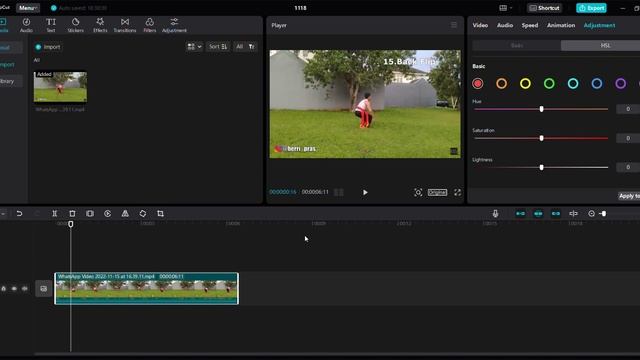Open the Menu dropdown
The width and height of the screenshot is (640, 360).
[28, 8]
